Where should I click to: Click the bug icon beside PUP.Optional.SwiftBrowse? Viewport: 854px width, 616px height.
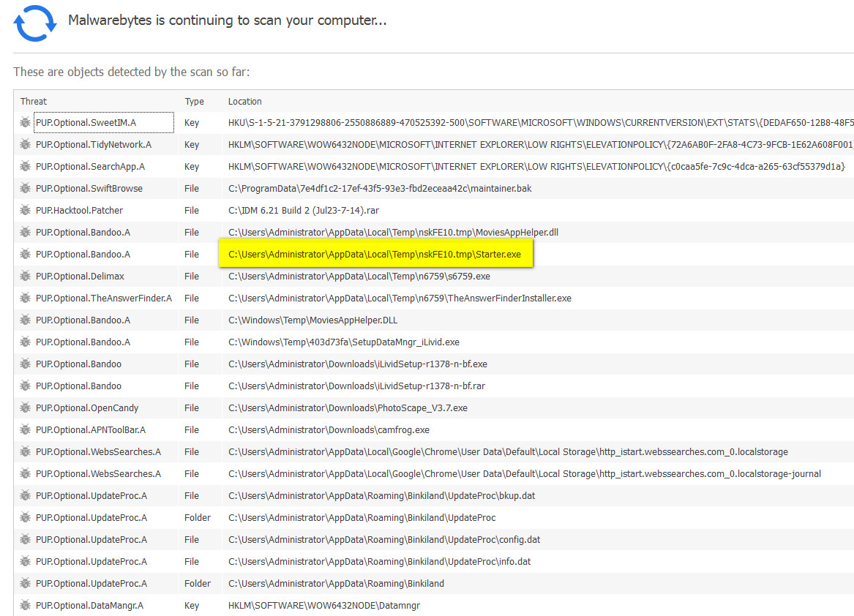[25, 189]
